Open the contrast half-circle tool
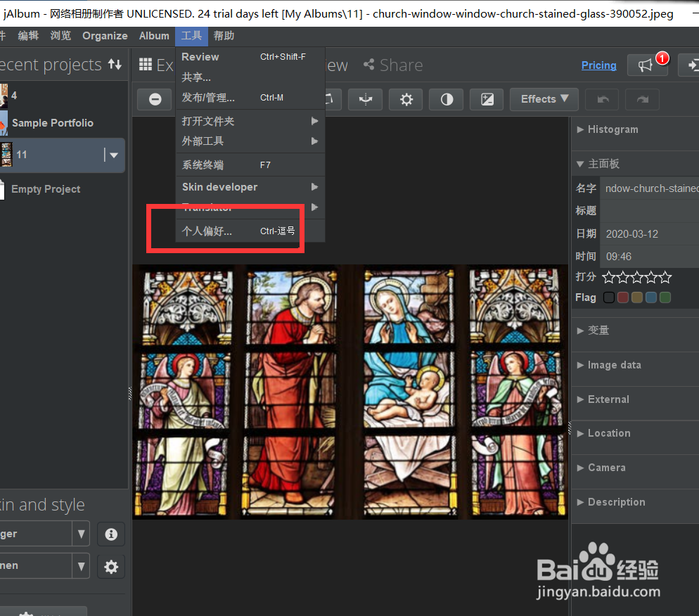This screenshot has width=699, height=616. coord(447,99)
